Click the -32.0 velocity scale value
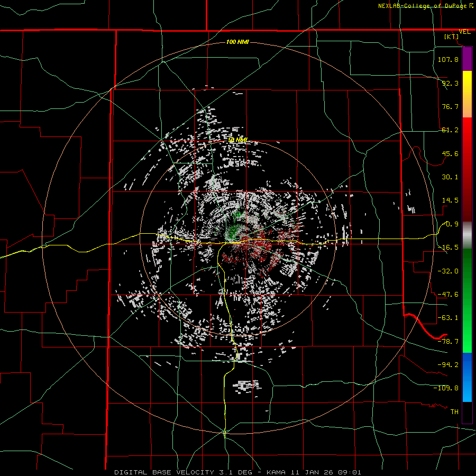 (x=448, y=271)
